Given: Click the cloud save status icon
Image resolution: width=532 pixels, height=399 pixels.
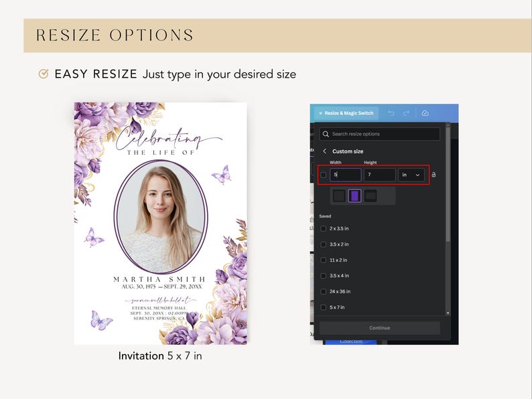Looking at the screenshot, I should 425,113.
